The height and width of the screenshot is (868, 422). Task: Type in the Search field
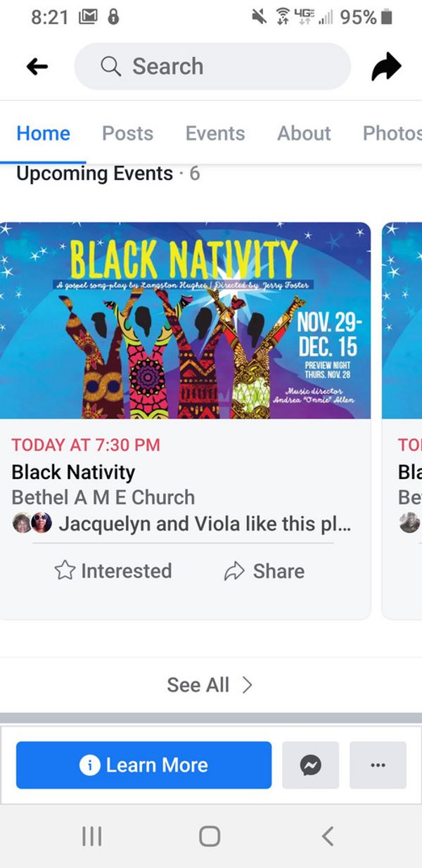tap(225, 67)
